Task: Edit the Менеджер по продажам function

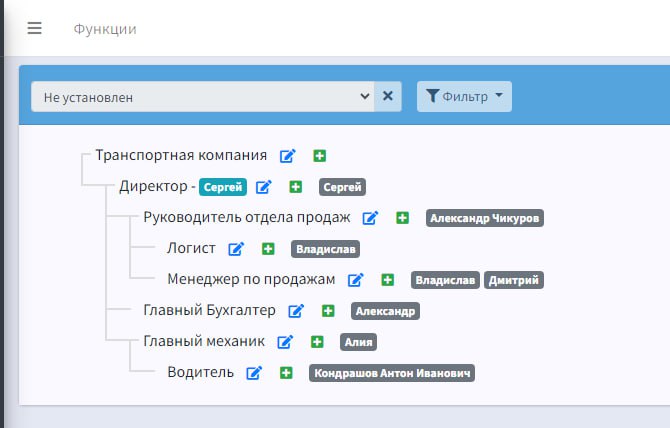Action: (356, 280)
